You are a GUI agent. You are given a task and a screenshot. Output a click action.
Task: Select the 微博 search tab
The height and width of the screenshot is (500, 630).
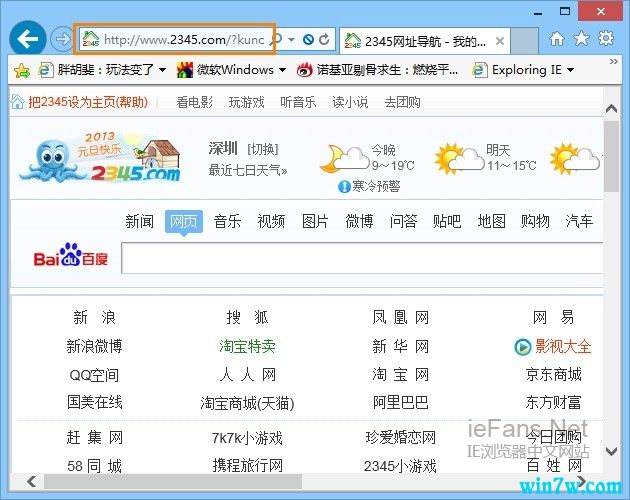point(359,221)
